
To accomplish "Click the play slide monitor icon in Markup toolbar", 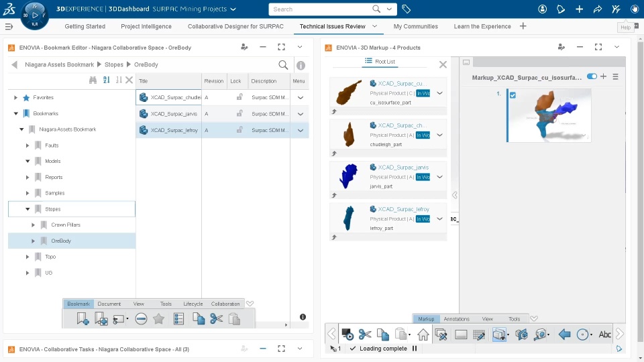I will [347, 335].
